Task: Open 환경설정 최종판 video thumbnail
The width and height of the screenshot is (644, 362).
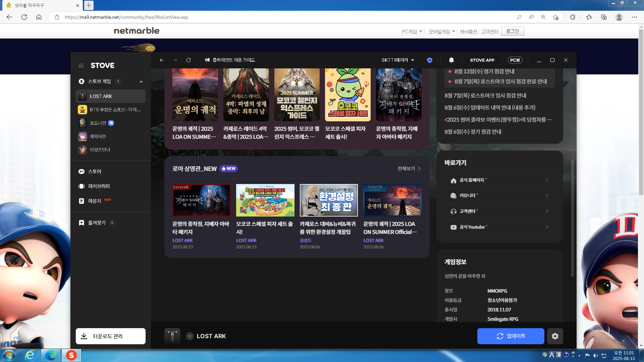Action: (x=328, y=200)
